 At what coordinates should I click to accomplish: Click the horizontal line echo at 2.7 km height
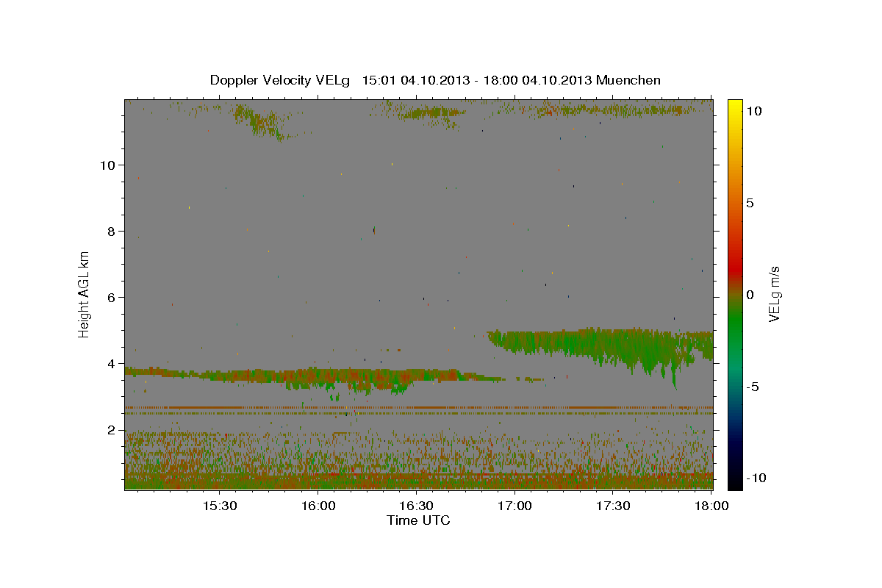point(418,407)
